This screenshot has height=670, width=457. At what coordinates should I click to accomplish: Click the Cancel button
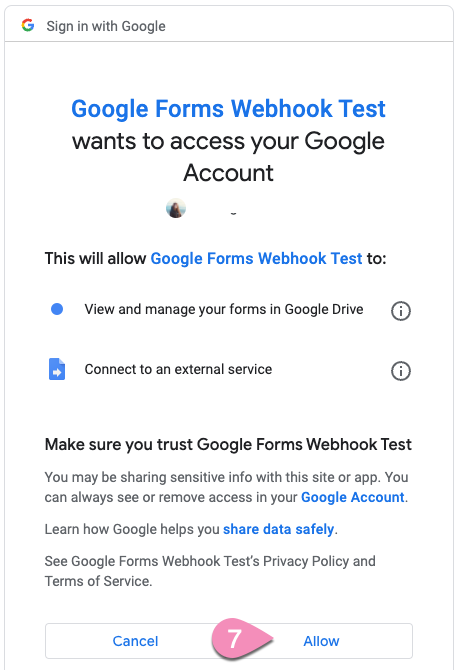[135, 641]
